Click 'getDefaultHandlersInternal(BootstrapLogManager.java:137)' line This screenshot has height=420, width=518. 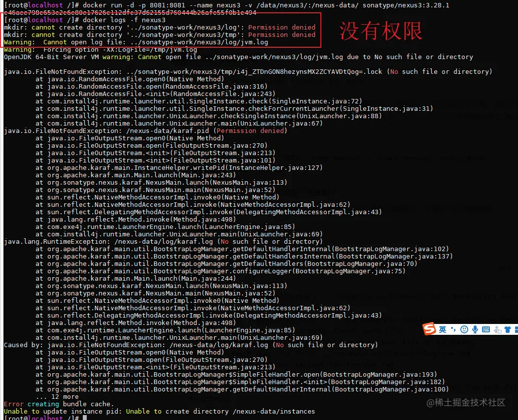[x=244, y=257]
